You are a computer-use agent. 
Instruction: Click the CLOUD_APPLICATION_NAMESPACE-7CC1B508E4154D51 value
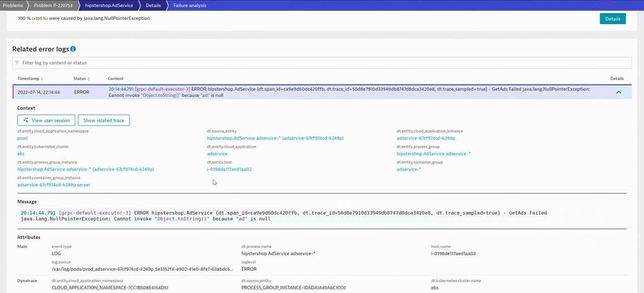(x=110, y=288)
